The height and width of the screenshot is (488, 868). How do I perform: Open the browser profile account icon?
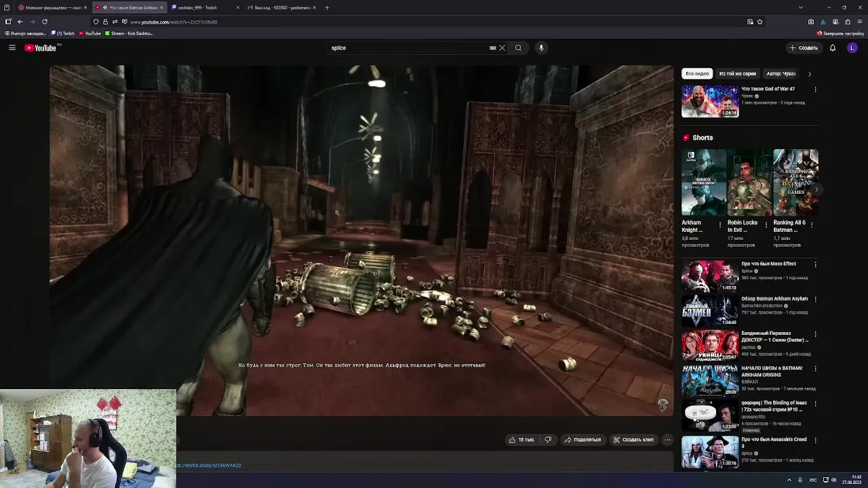click(835, 22)
